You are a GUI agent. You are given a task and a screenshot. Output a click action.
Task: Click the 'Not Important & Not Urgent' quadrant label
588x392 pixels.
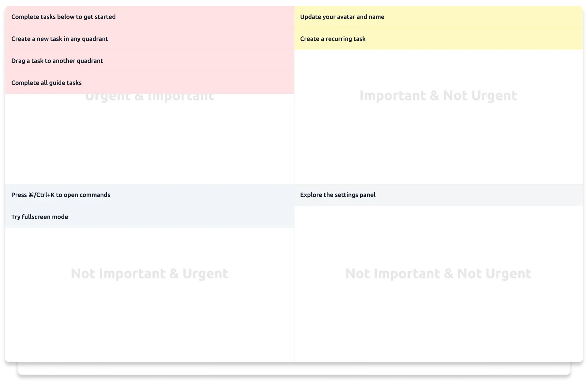(438, 273)
